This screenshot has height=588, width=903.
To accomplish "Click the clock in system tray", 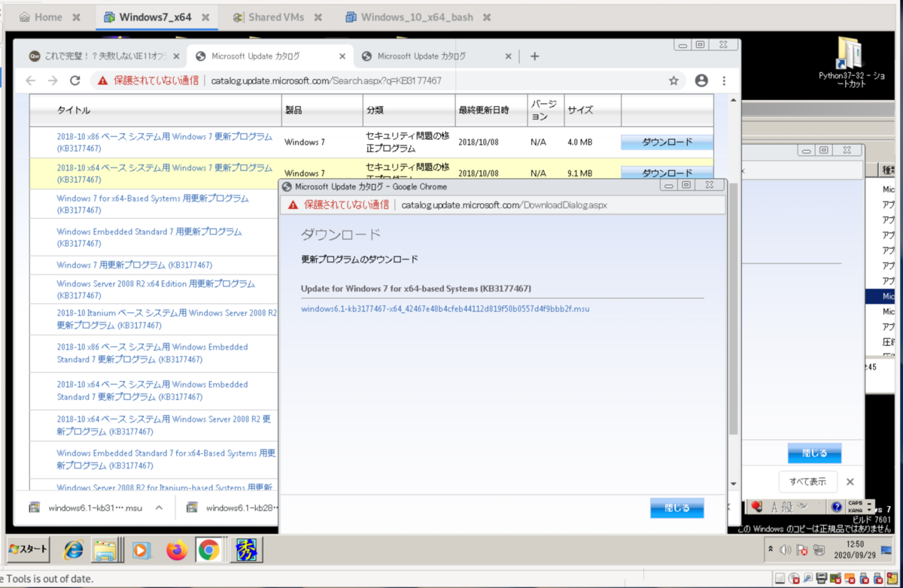I will click(x=854, y=550).
